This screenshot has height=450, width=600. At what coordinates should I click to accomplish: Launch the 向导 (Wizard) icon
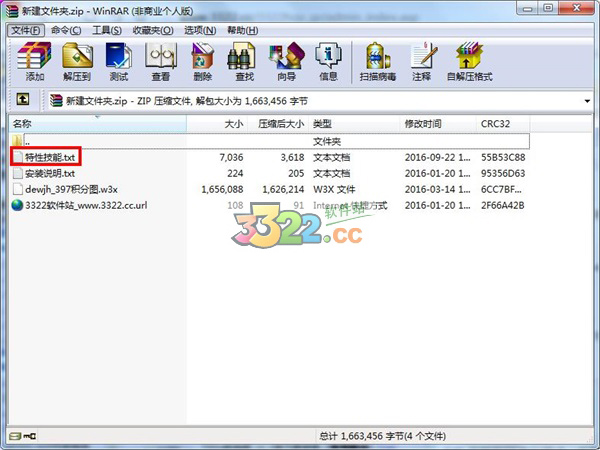coord(287,56)
